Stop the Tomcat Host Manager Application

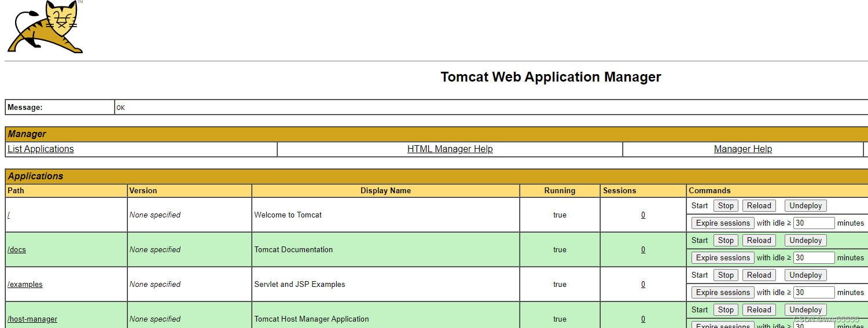tap(726, 309)
